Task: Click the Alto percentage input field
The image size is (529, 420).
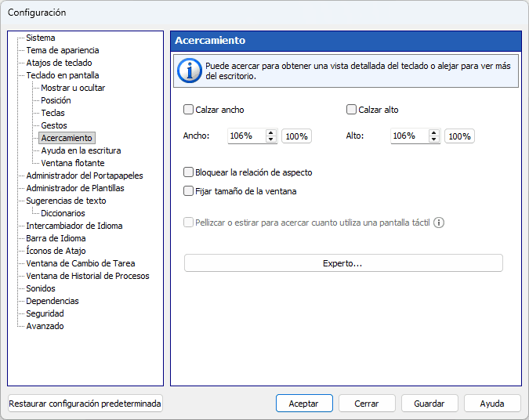Action: (x=410, y=136)
